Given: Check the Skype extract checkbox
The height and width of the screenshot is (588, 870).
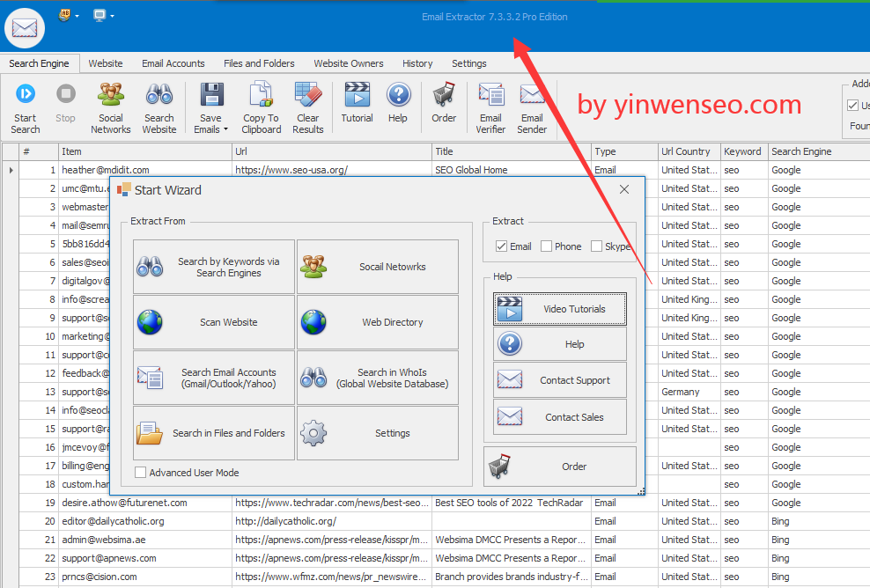Looking at the screenshot, I should (x=596, y=246).
